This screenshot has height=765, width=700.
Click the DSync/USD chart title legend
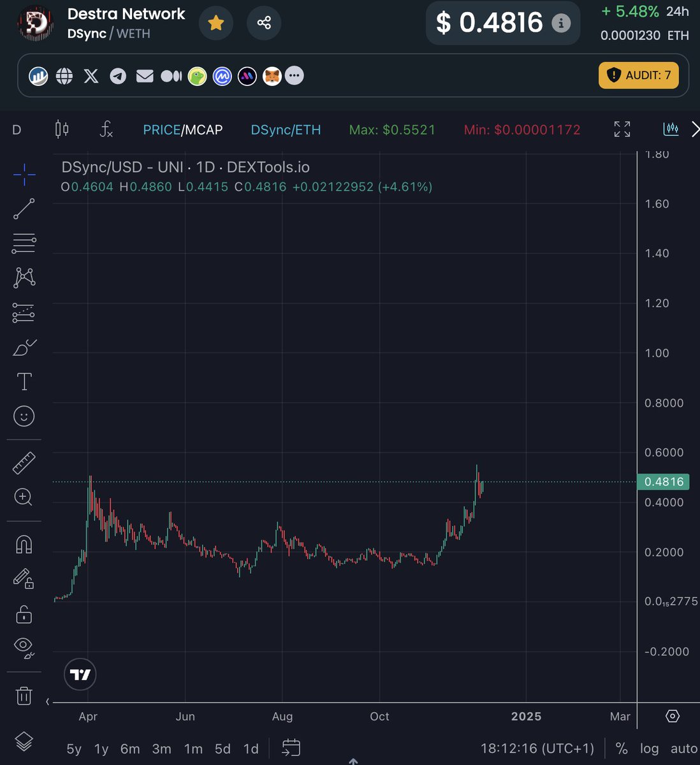click(x=186, y=168)
